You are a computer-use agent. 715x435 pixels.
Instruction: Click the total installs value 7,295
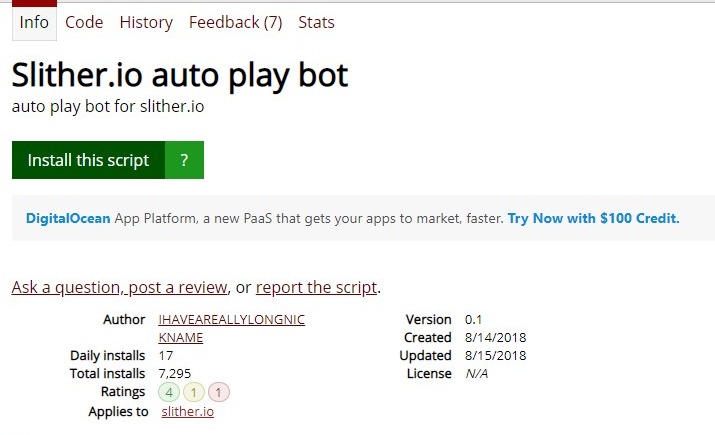tap(176, 374)
